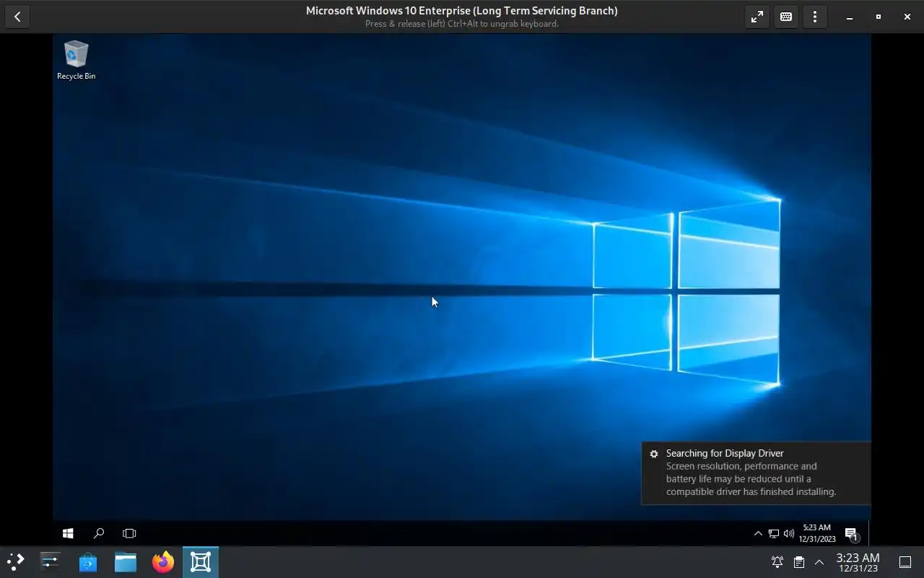Viewport: 924px width, 578px height.
Task: Minimize the Boxes window
Action: coord(850,17)
